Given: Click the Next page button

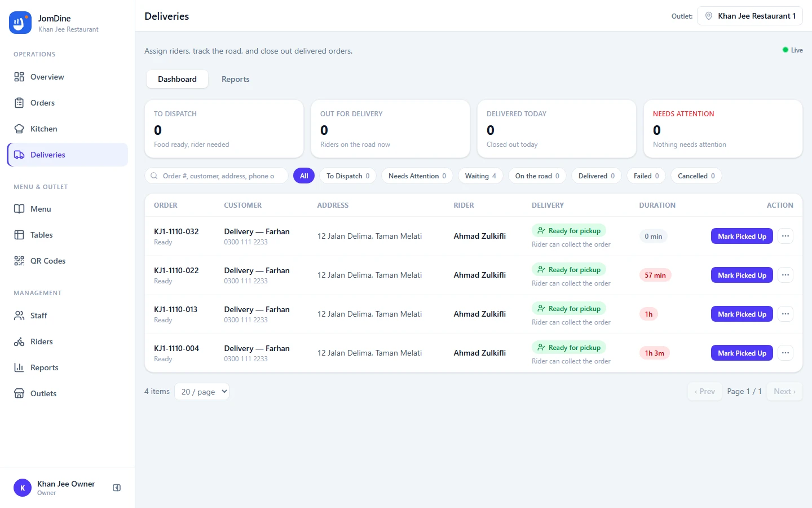Looking at the screenshot, I should tap(784, 391).
